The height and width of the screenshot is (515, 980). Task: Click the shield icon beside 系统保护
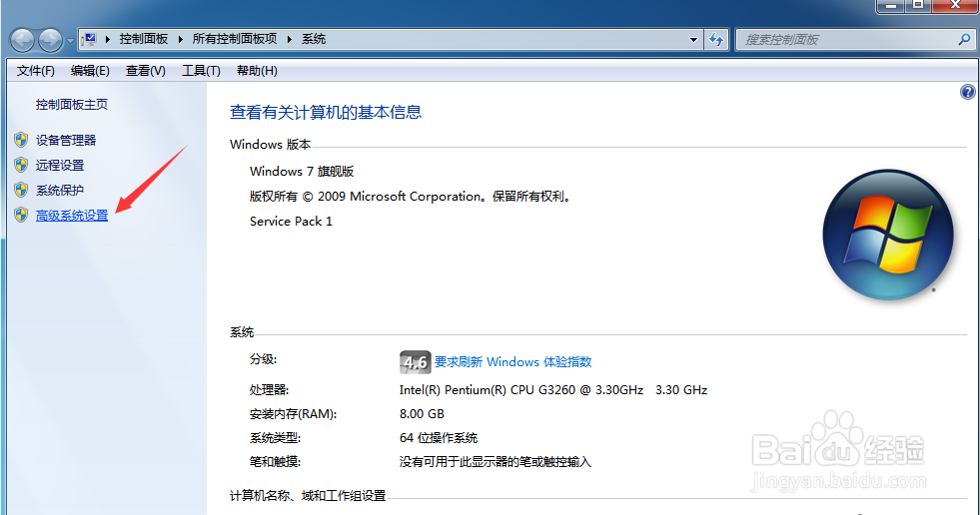point(21,190)
